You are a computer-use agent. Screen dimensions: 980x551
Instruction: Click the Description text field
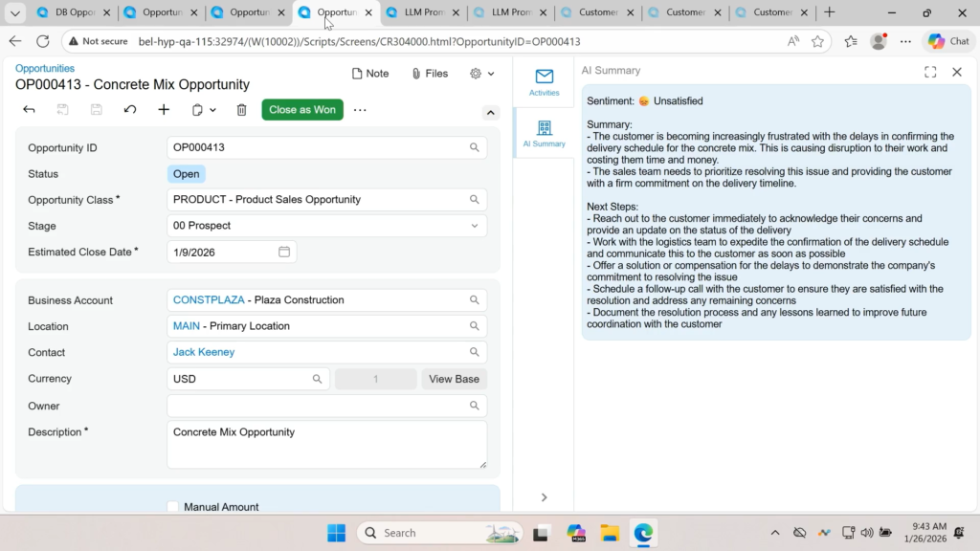pos(325,444)
